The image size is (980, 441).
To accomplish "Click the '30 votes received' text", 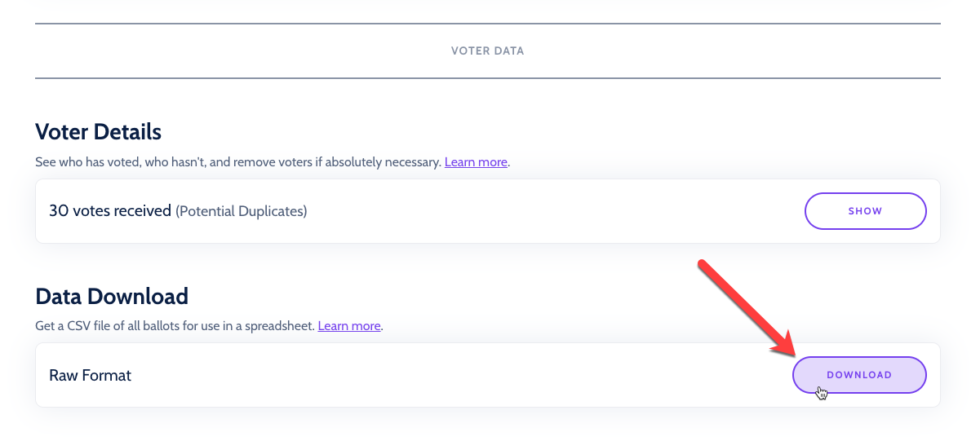I will pyautogui.click(x=110, y=211).
